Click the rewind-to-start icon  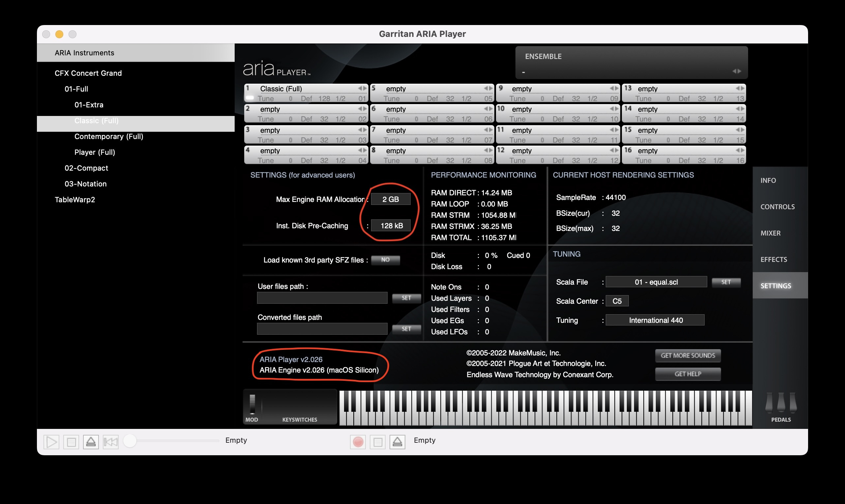point(110,442)
